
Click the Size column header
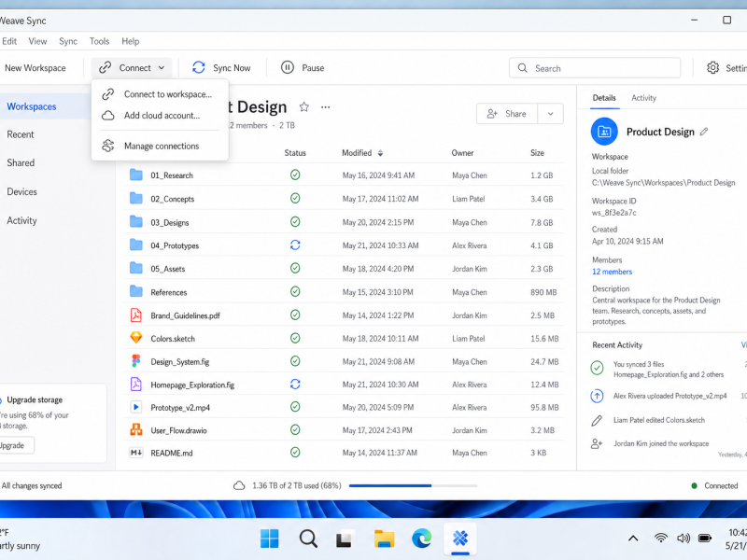[x=537, y=153]
